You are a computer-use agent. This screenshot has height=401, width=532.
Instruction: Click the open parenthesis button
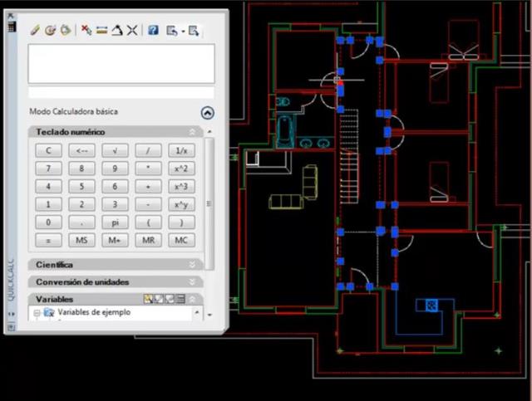click(148, 223)
